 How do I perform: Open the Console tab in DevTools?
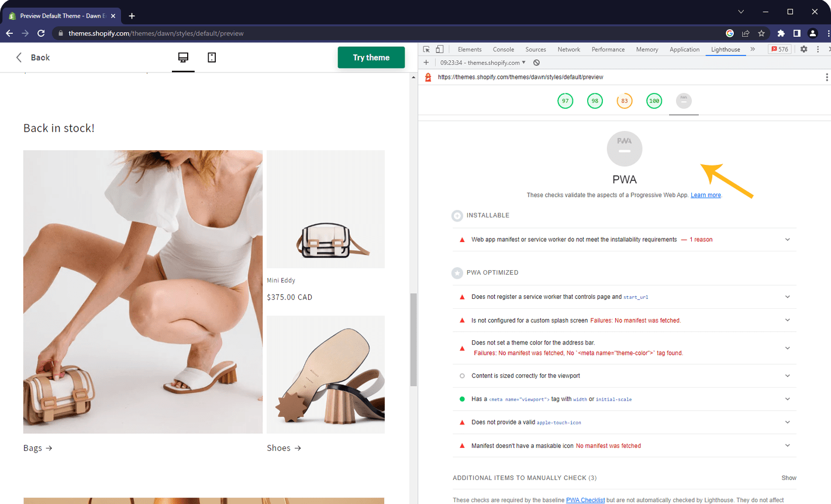pos(503,50)
